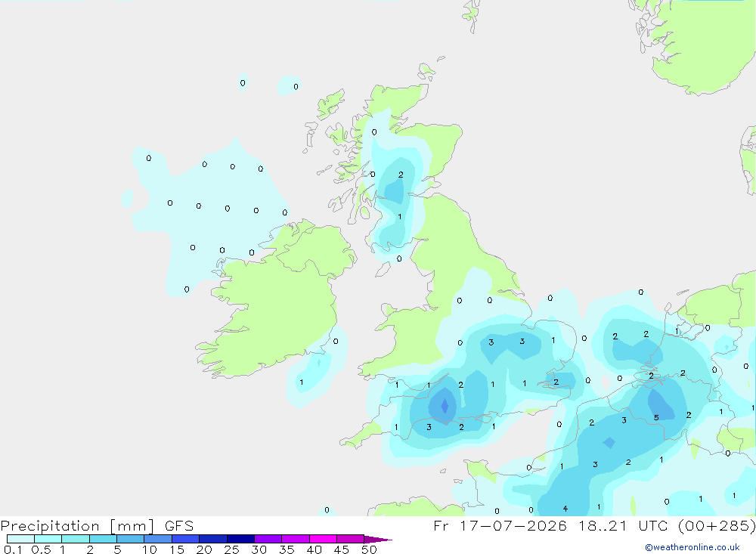Click the date 'Fr 17-07-2026' text
The height and width of the screenshot is (554, 756).
[x=500, y=525]
